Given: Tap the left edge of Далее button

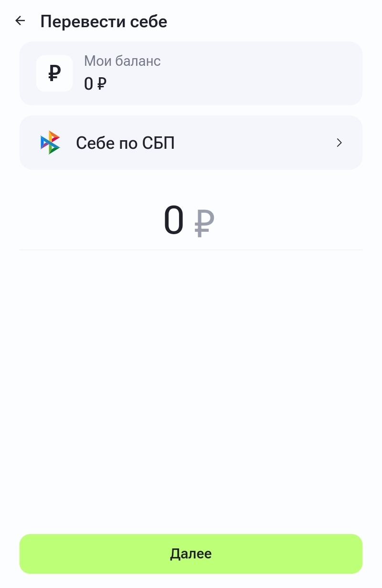Looking at the screenshot, I should [x=29, y=554].
